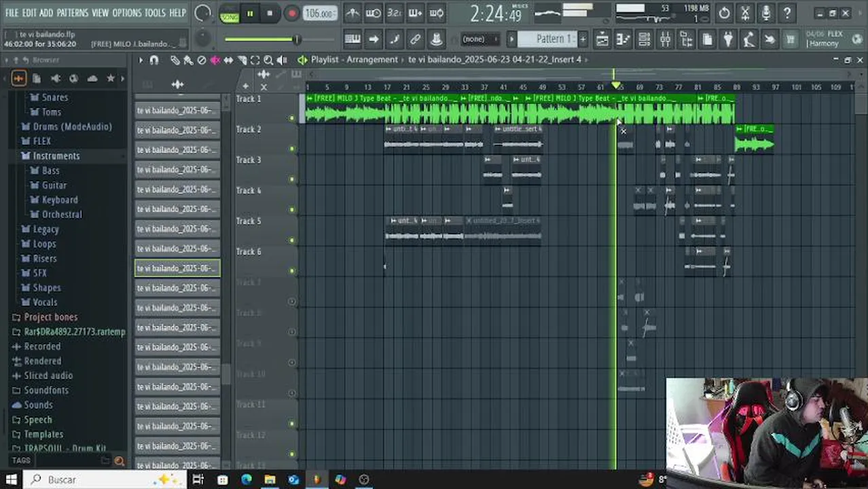Image resolution: width=868 pixels, height=489 pixels.
Task: Open the help question mark icon
Action: pyautogui.click(x=787, y=13)
